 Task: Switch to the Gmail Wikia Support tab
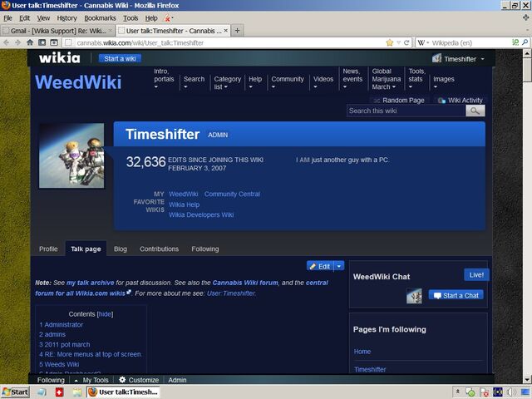pyautogui.click(x=57, y=31)
